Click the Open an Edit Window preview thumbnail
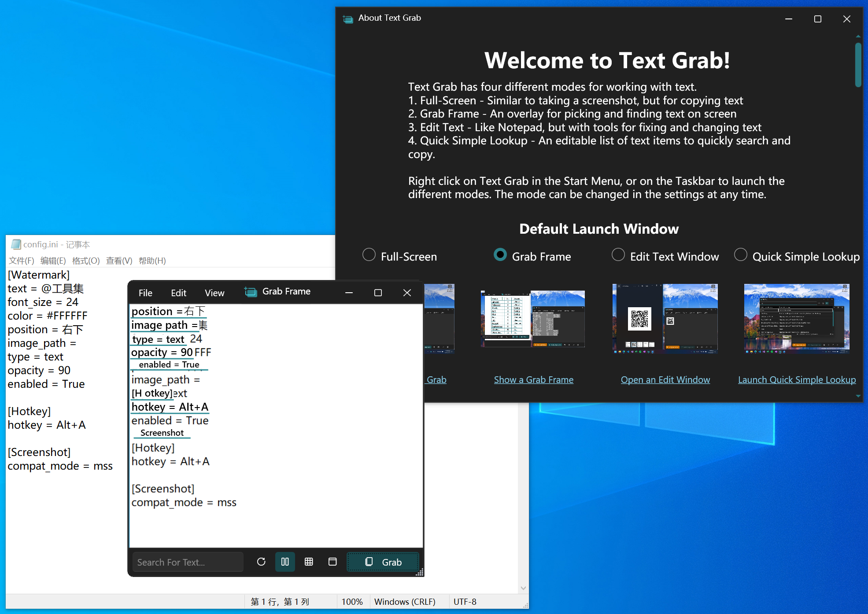The width and height of the screenshot is (868, 614). point(665,319)
